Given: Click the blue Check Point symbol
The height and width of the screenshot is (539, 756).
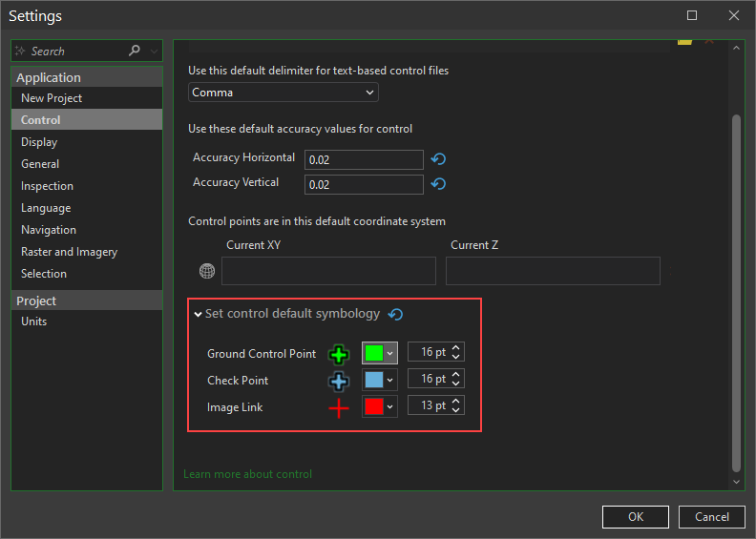Looking at the screenshot, I should [x=339, y=381].
